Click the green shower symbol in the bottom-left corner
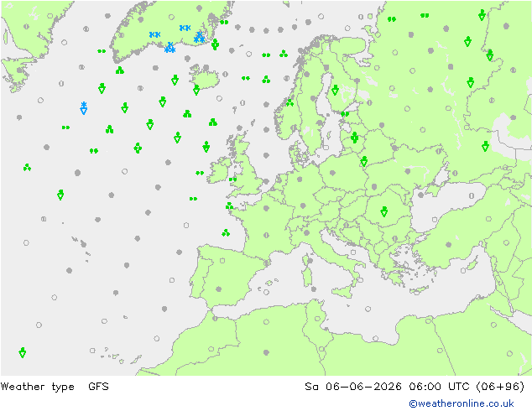Screen dimensions: 532x411 pyautogui.click(x=23, y=352)
